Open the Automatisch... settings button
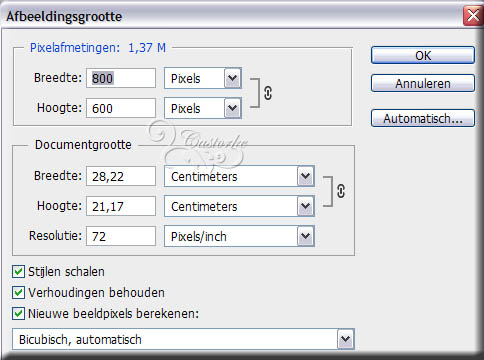The width and height of the screenshot is (484, 360). click(x=423, y=118)
